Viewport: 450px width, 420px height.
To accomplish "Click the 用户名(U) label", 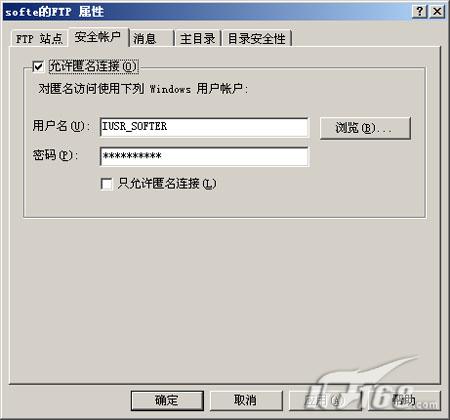I will point(61,126).
